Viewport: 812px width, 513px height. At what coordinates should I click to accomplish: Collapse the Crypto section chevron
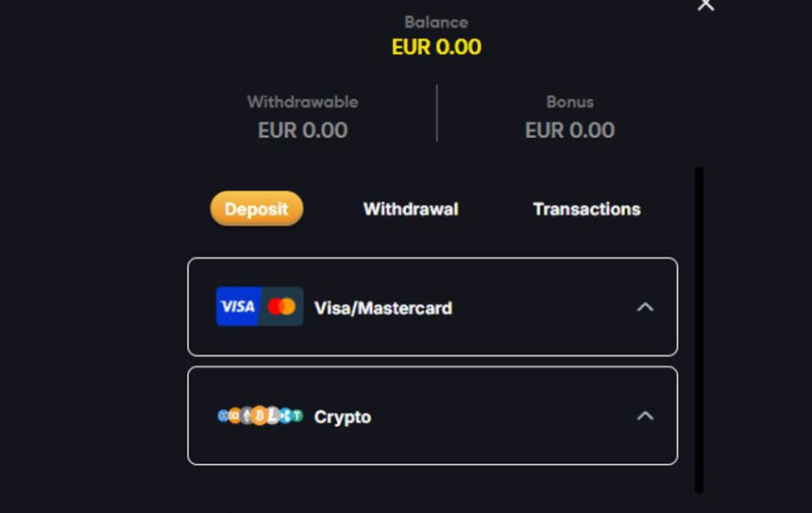pos(645,416)
